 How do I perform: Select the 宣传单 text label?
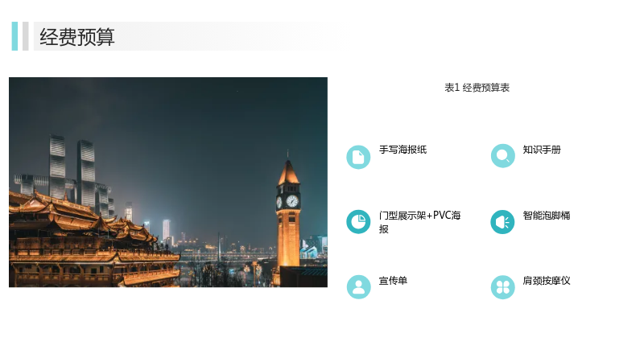tap(393, 281)
